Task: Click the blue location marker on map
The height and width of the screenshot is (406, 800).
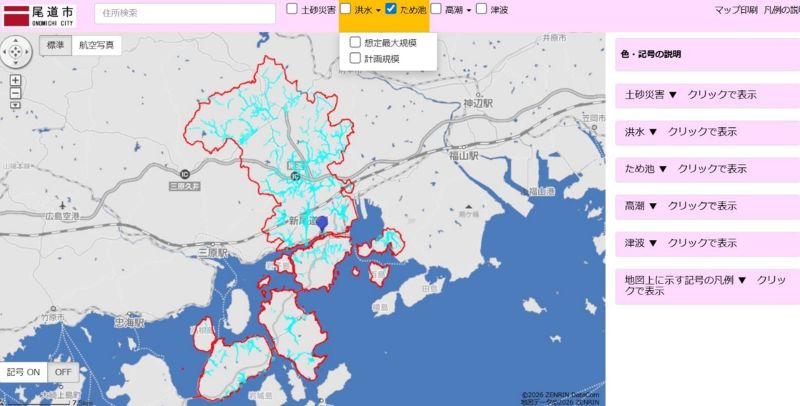Action: click(322, 224)
